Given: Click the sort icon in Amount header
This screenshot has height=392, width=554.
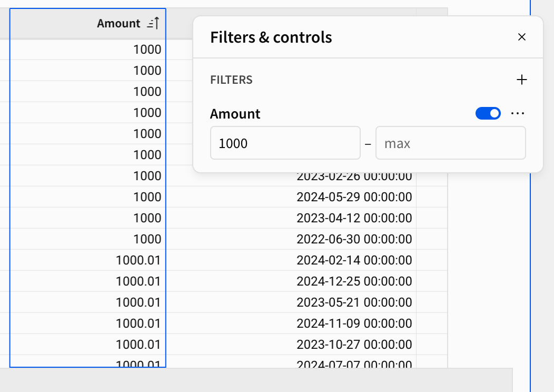Looking at the screenshot, I should point(153,23).
